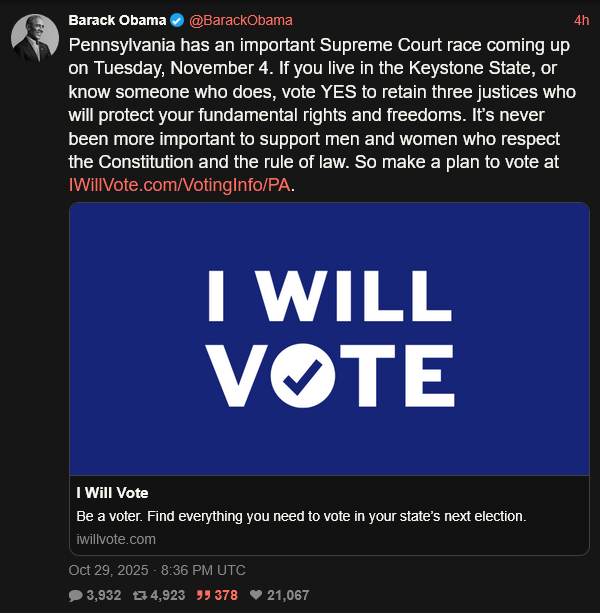The image size is (600, 613).
Task: Click the bold "I Will Vote" card title
Action: click(x=112, y=493)
